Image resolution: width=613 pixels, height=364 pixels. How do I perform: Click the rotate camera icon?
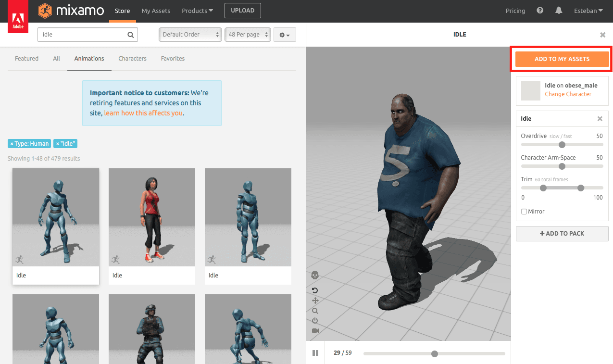[314, 290]
